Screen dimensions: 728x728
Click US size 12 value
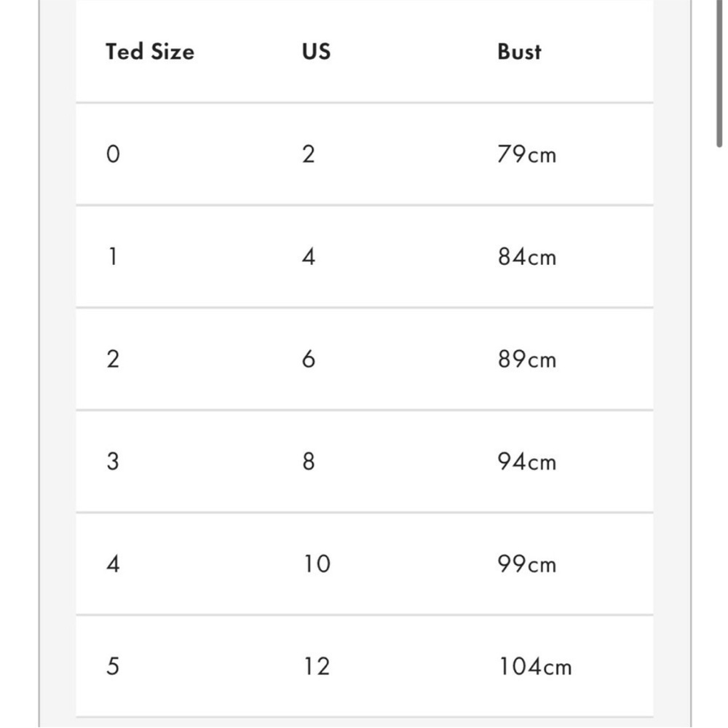[x=317, y=667]
